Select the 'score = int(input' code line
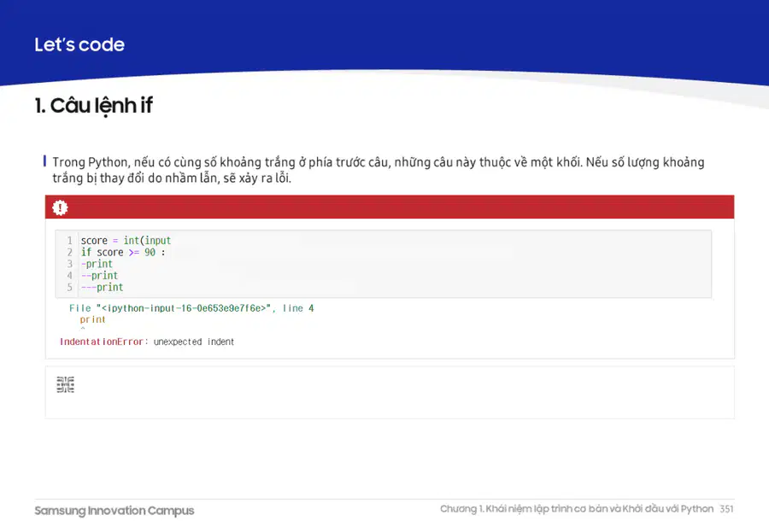This screenshot has height=532, width=769. pos(126,241)
